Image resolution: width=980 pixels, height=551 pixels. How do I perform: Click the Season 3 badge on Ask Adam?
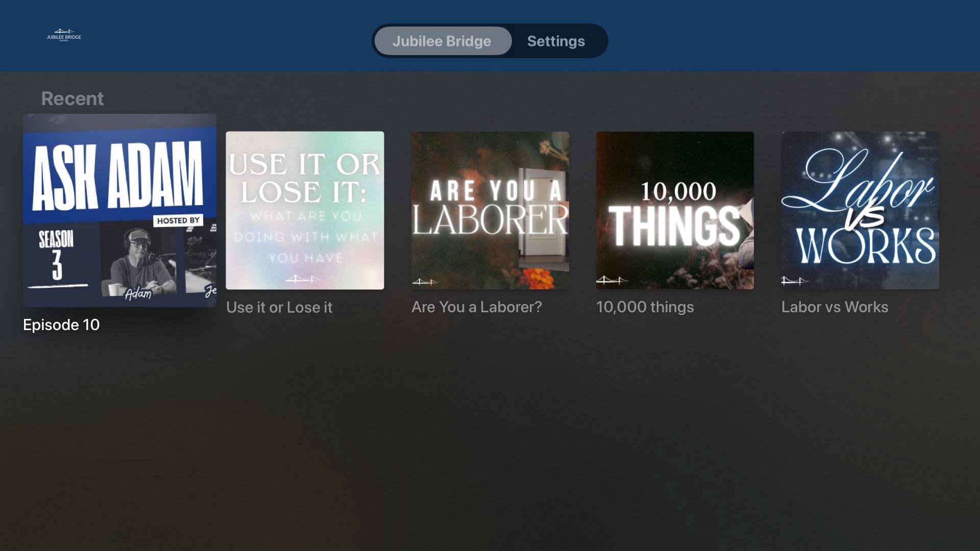(x=57, y=257)
